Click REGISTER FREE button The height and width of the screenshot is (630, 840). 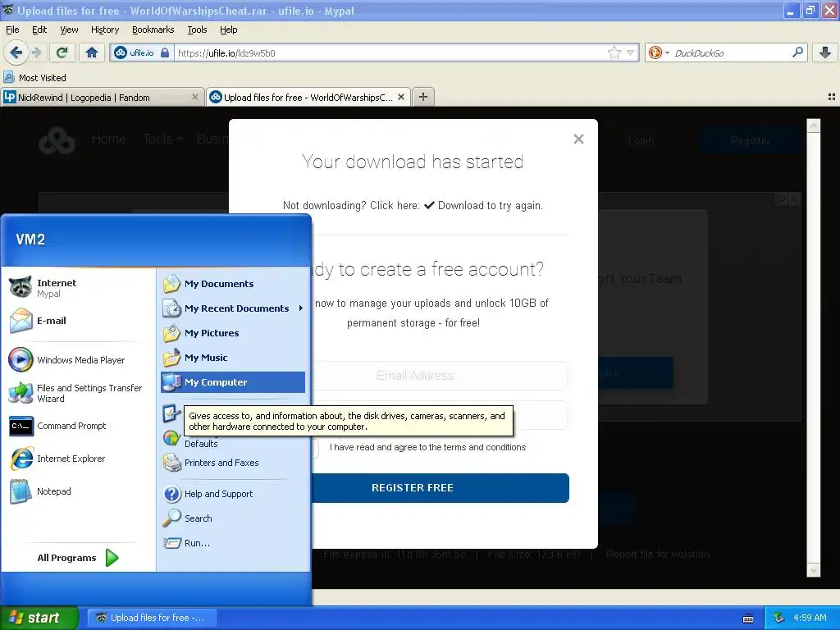tap(440, 487)
